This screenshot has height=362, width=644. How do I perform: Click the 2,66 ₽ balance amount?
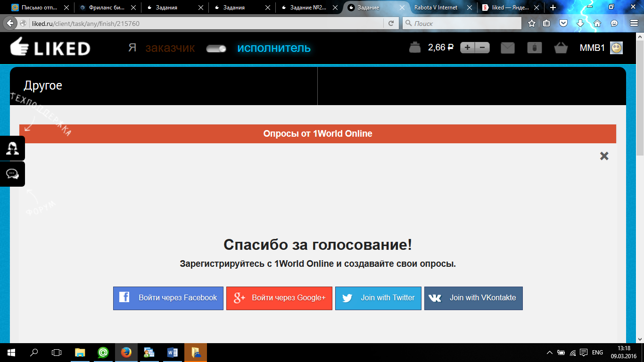click(441, 48)
